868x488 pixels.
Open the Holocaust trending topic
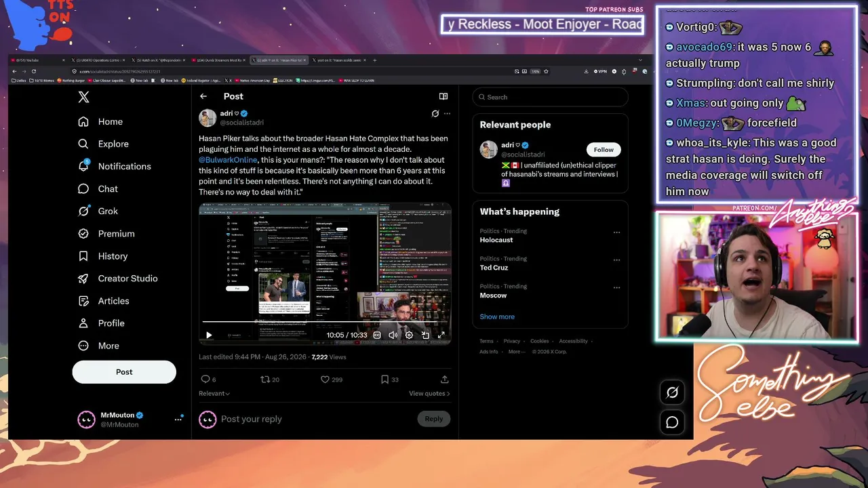click(x=496, y=240)
